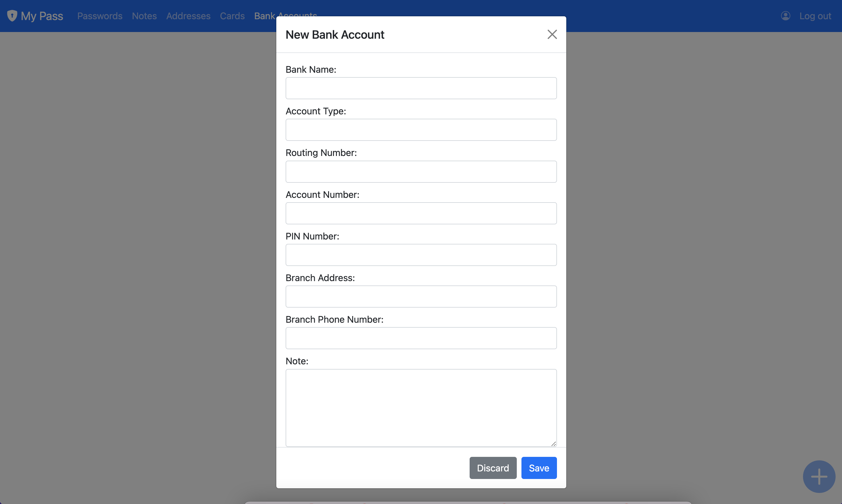
Task: Switch to Addresses page
Action: coord(188,16)
